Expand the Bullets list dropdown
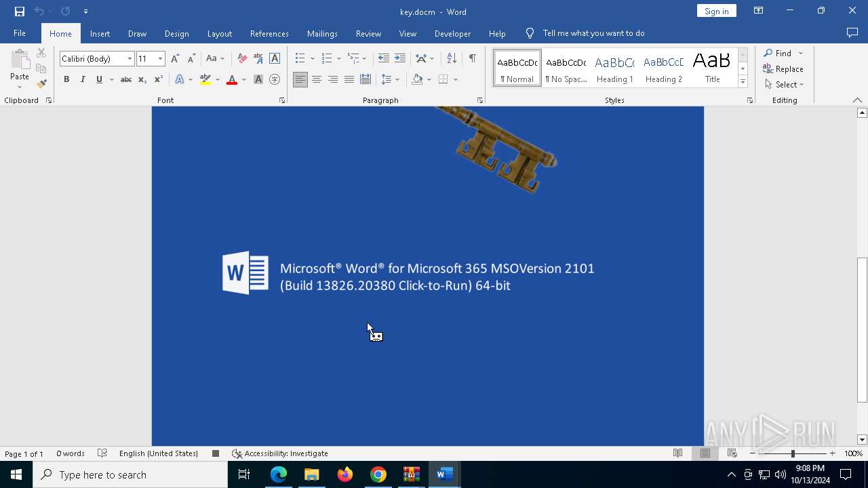 point(312,59)
